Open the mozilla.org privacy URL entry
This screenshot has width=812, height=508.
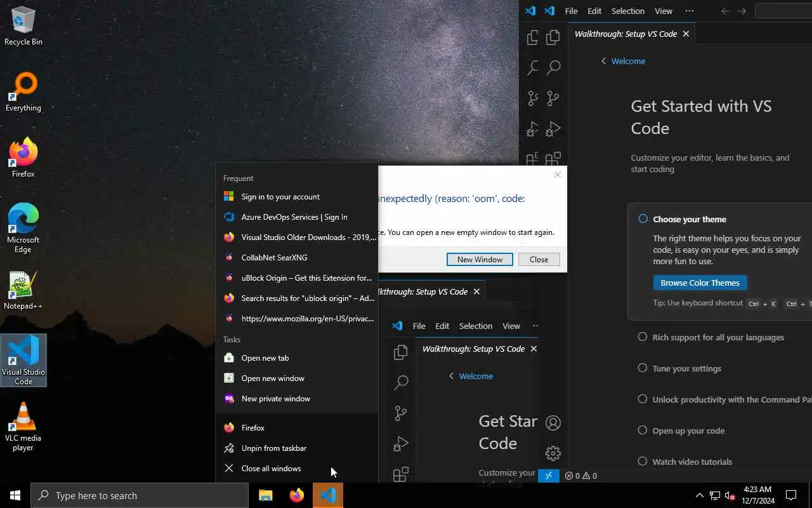coord(297,318)
